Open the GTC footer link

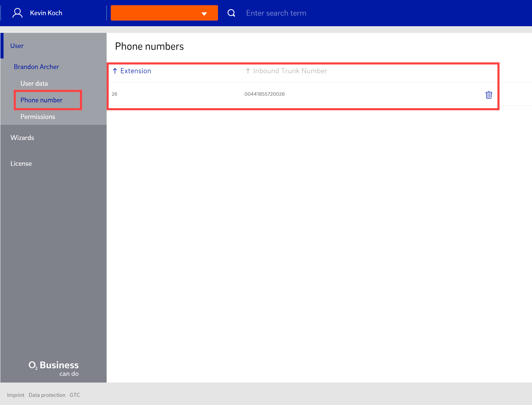click(x=75, y=395)
